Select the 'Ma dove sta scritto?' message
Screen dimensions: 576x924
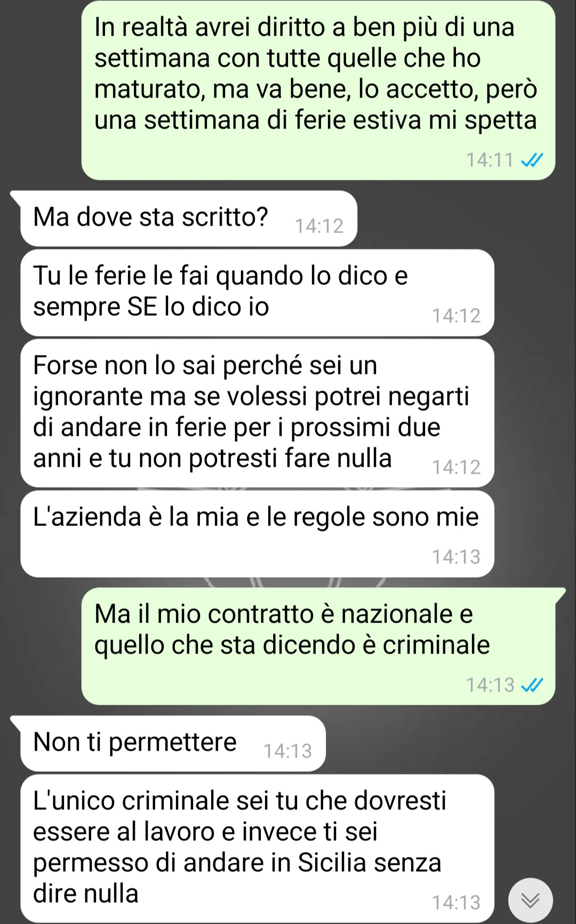click(x=188, y=218)
